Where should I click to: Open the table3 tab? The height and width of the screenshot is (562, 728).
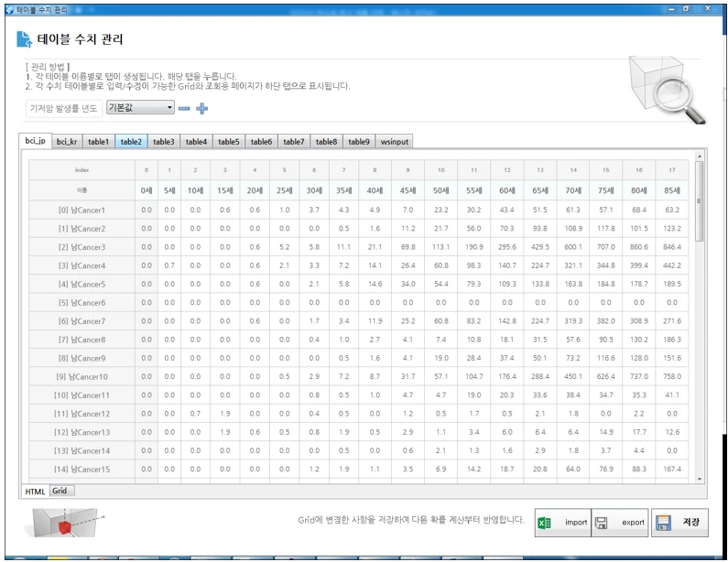point(164,142)
